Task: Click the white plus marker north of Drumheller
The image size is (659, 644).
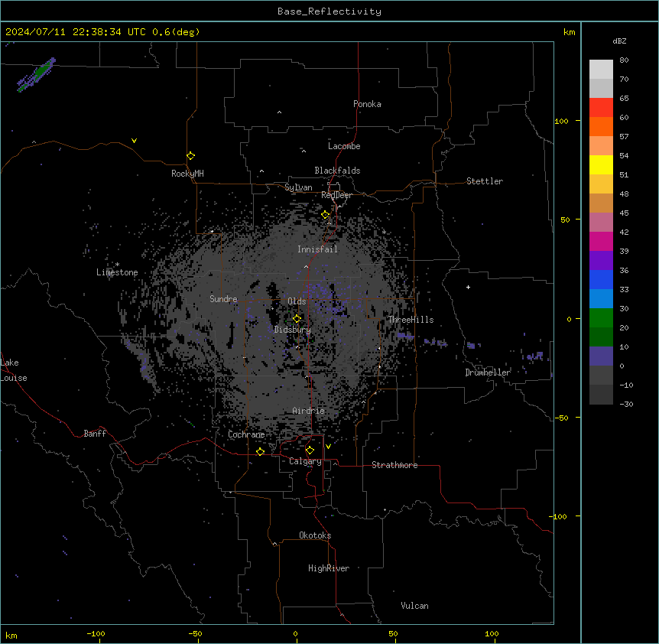Action: click(468, 287)
